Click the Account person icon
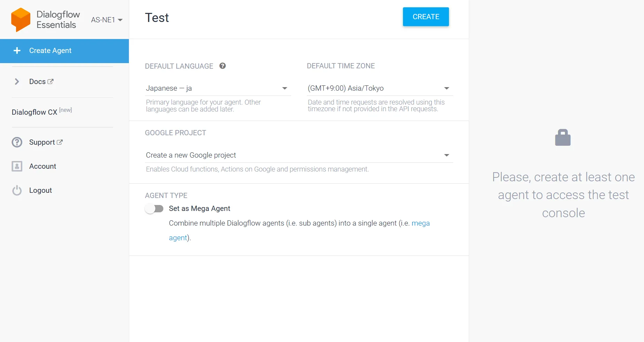Screen dimensions: 644x342 click(x=17, y=166)
